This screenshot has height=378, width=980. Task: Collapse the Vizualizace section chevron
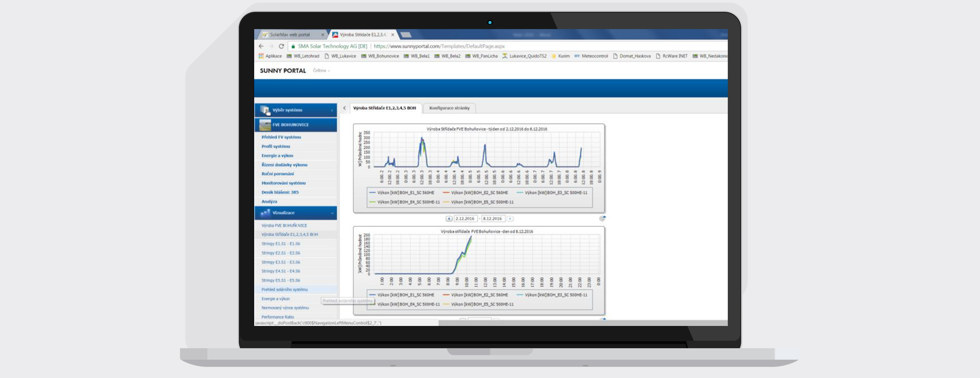point(332,213)
